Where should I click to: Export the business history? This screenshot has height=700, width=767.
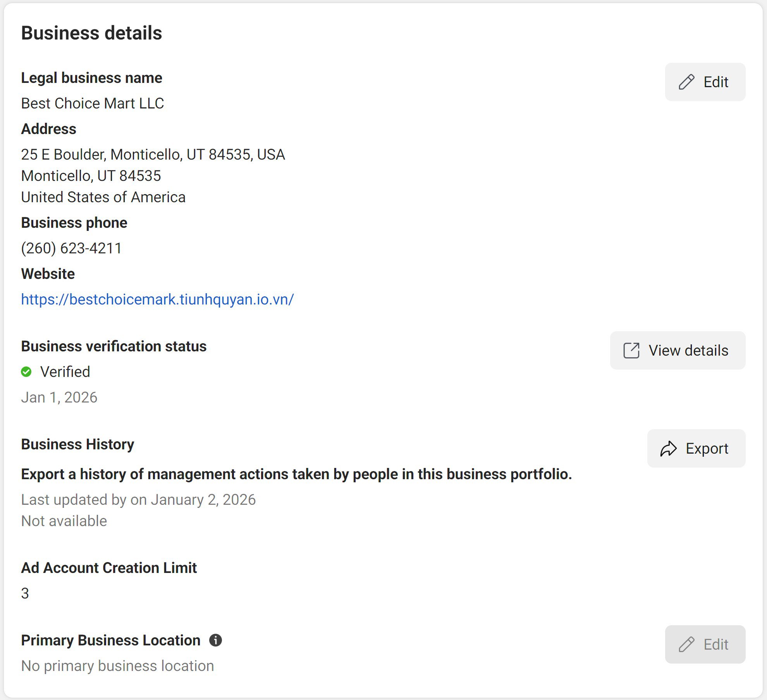point(696,449)
